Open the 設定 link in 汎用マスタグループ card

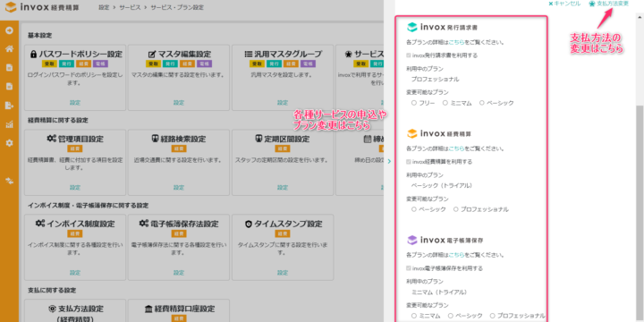(x=283, y=102)
